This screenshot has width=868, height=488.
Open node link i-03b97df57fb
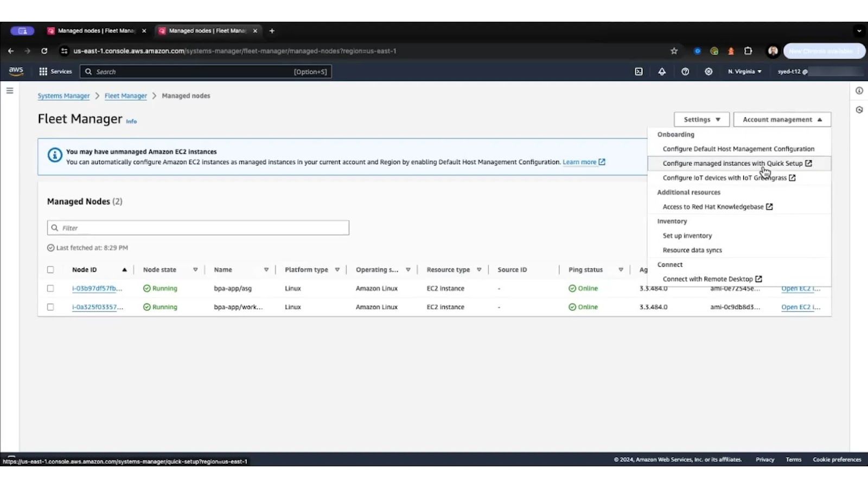coord(97,288)
